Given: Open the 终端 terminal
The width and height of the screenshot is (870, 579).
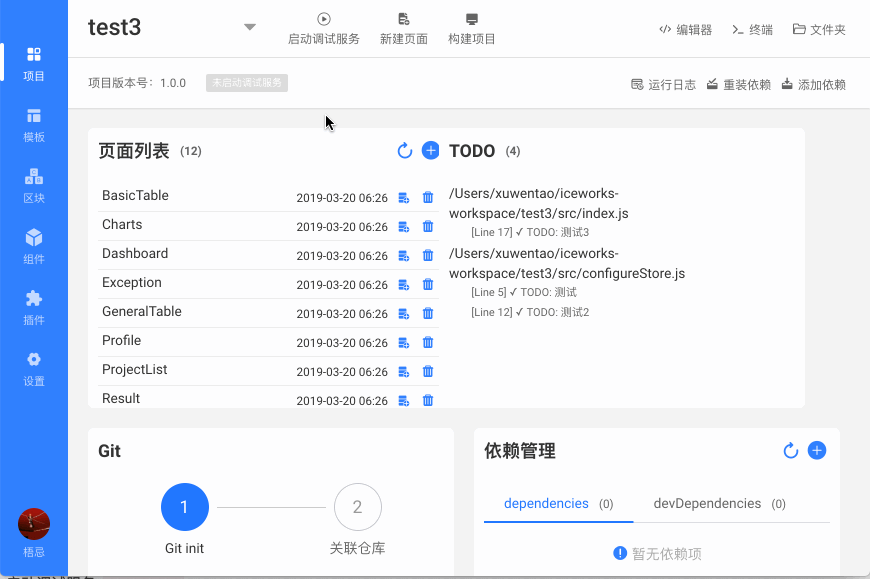Looking at the screenshot, I should pyautogui.click(x=752, y=29).
